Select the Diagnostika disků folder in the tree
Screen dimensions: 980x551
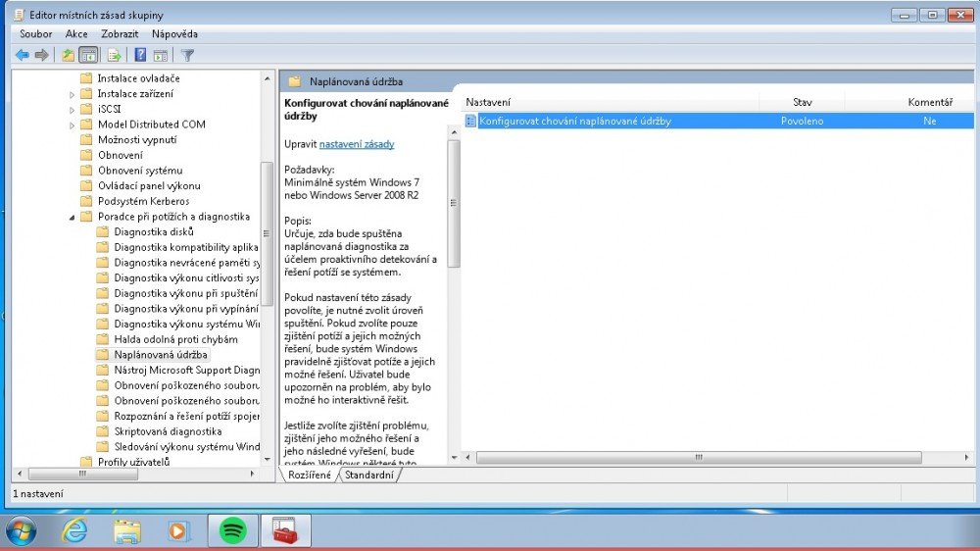153,231
